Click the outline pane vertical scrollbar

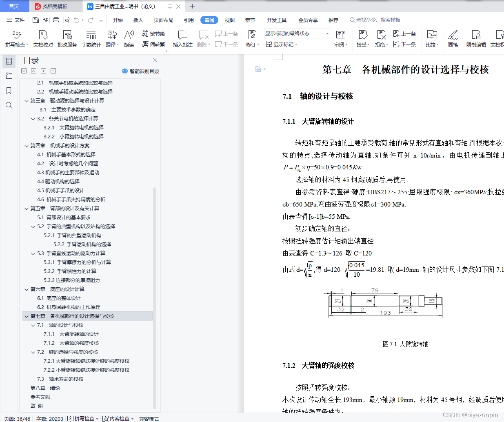154,298
